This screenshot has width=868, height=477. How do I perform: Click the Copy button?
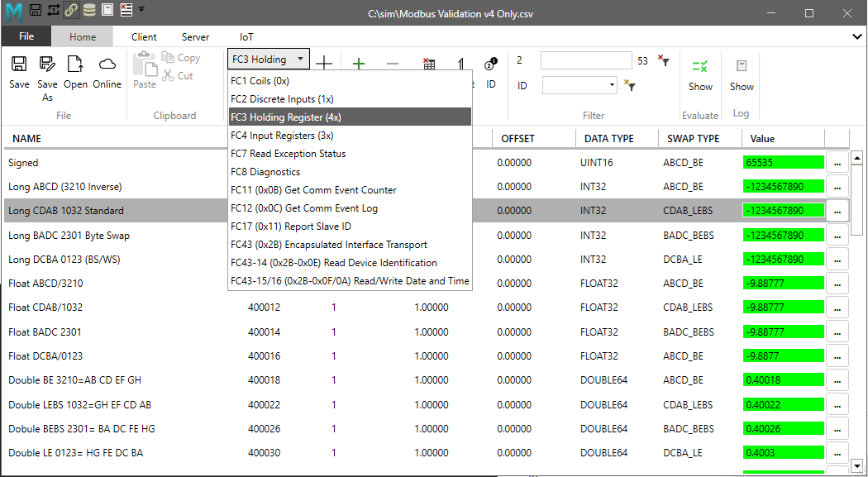[x=181, y=58]
